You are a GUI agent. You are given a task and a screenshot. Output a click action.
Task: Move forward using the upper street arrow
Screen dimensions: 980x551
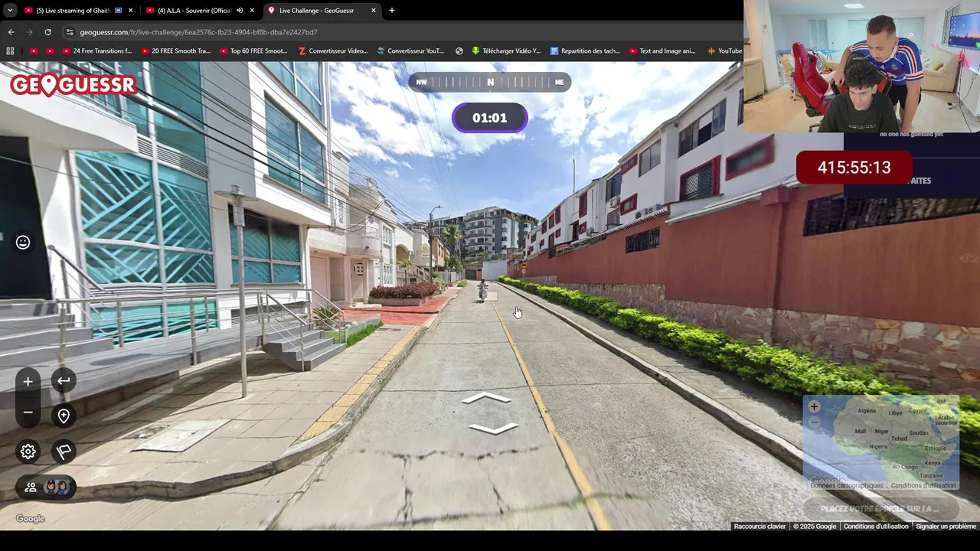point(486,399)
